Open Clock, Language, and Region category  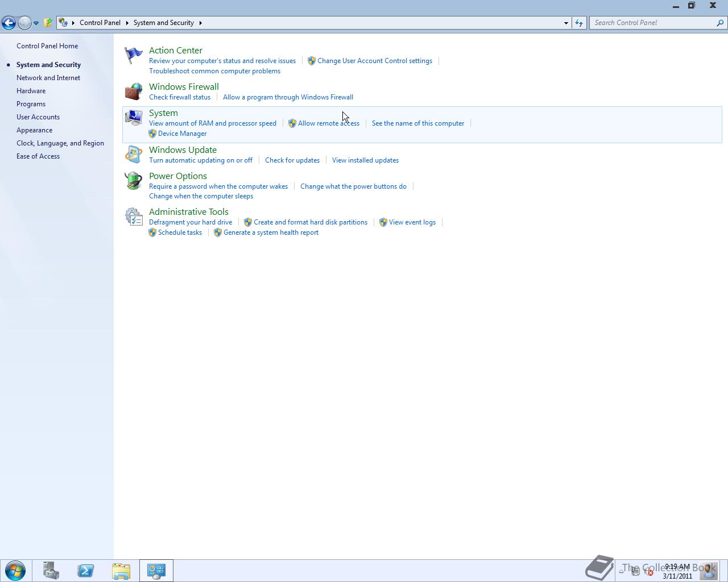tap(60, 143)
